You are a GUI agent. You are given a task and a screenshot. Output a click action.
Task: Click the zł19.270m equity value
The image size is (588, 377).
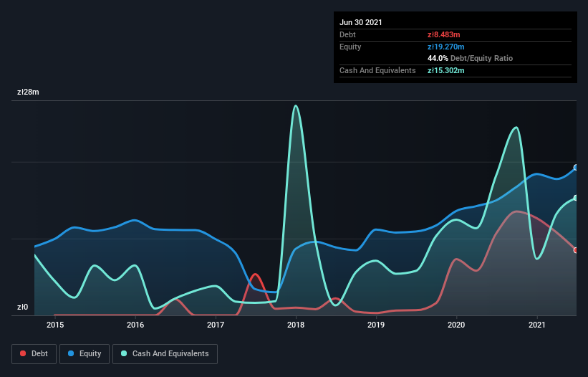pyautogui.click(x=446, y=47)
